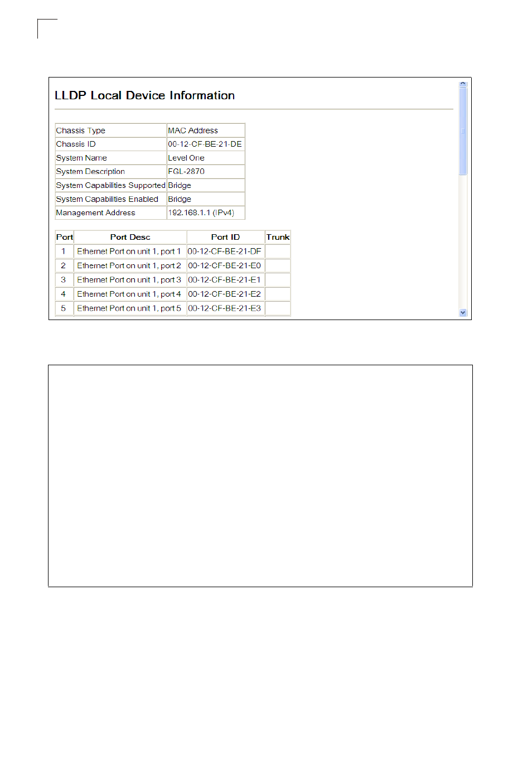The width and height of the screenshot is (532, 774).
Task: Select the 192.168.1.1 (IPv4) address value
Action: pyautogui.click(x=201, y=212)
